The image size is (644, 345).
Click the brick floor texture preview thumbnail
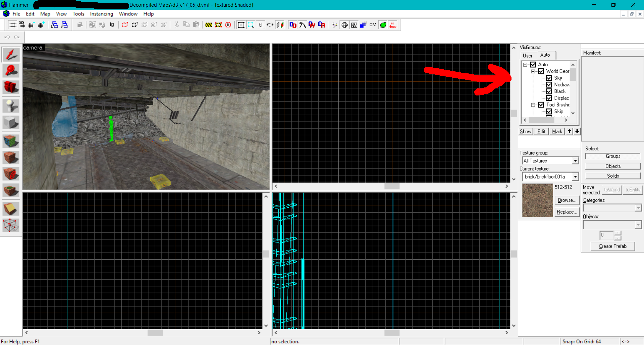[537, 200]
